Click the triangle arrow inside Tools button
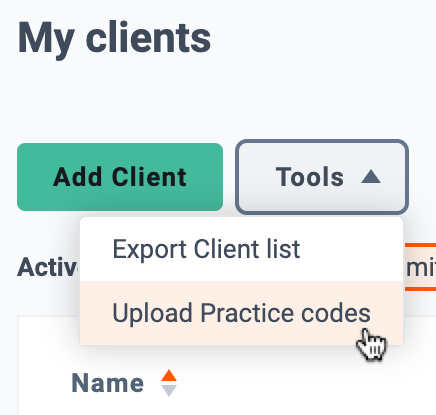Viewport: 436px width, 415px height. click(x=371, y=177)
